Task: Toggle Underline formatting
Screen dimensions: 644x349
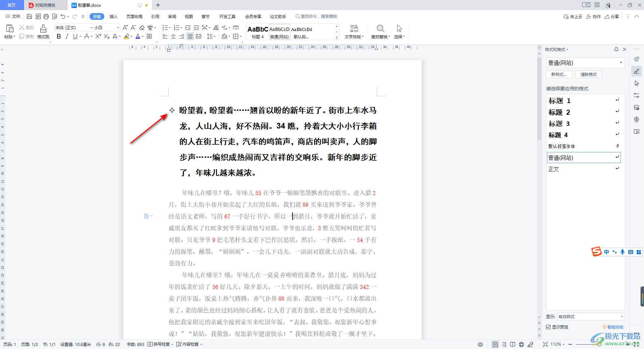Action: (75, 36)
